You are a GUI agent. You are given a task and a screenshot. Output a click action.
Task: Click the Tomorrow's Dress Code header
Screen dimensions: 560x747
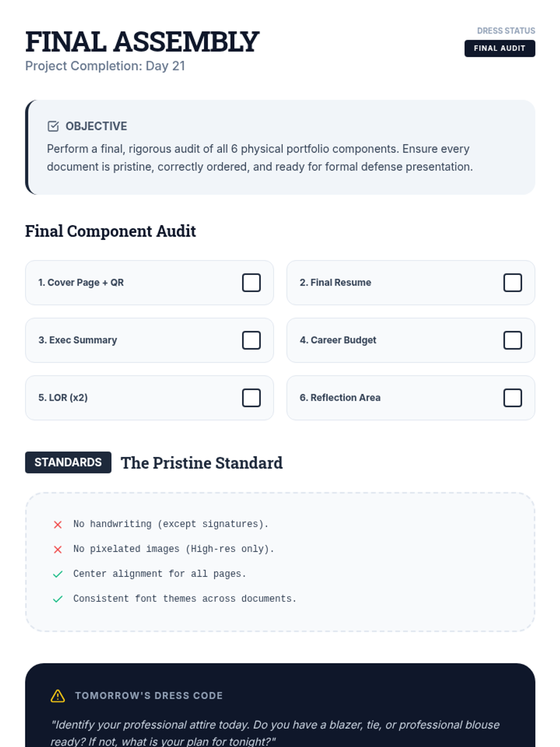pyautogui.click(x=149, y=696)
